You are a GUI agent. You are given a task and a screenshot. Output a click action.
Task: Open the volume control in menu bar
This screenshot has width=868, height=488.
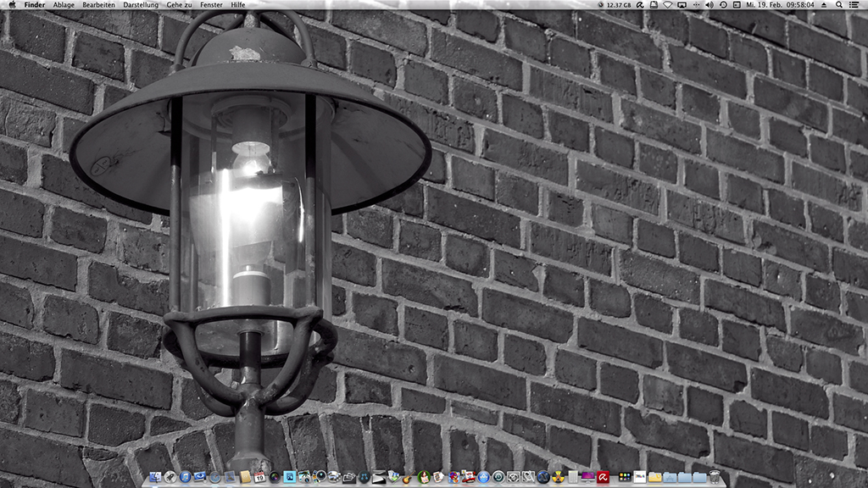point(709,5)
